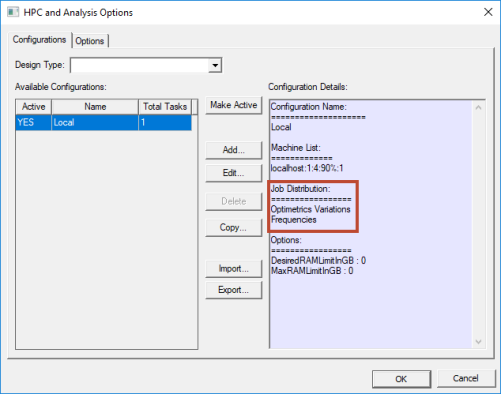
Task: Click the Make Active button
Action: tap(234, 105)
